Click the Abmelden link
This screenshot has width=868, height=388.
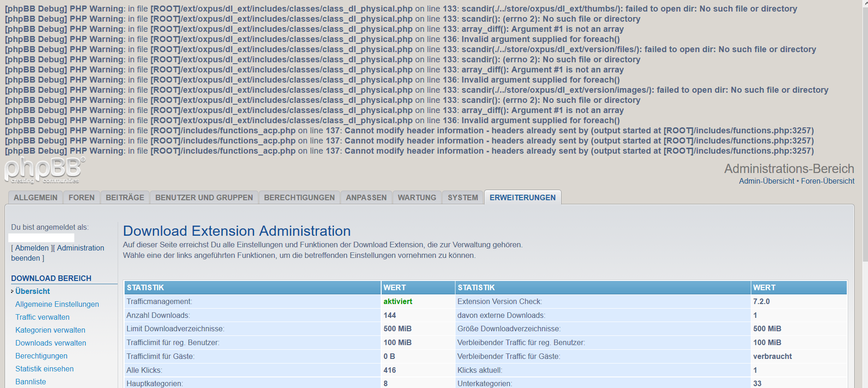point(32,248)
